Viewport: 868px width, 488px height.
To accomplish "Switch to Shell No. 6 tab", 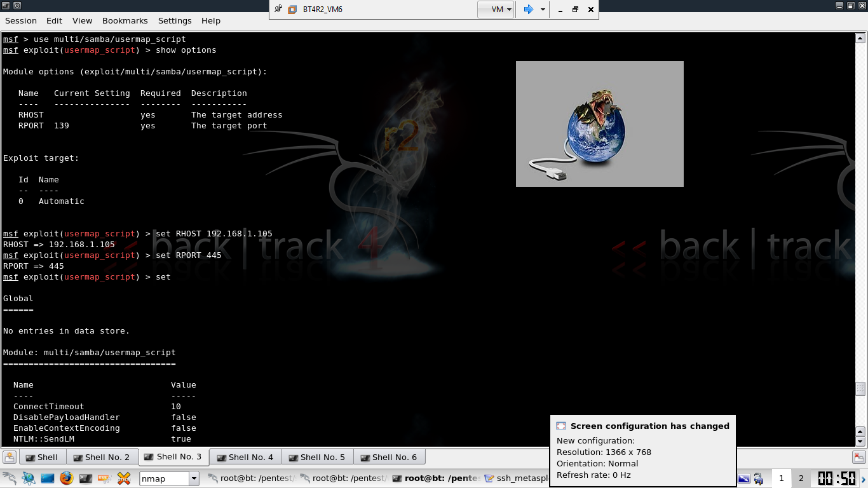I will pos(389,457).
